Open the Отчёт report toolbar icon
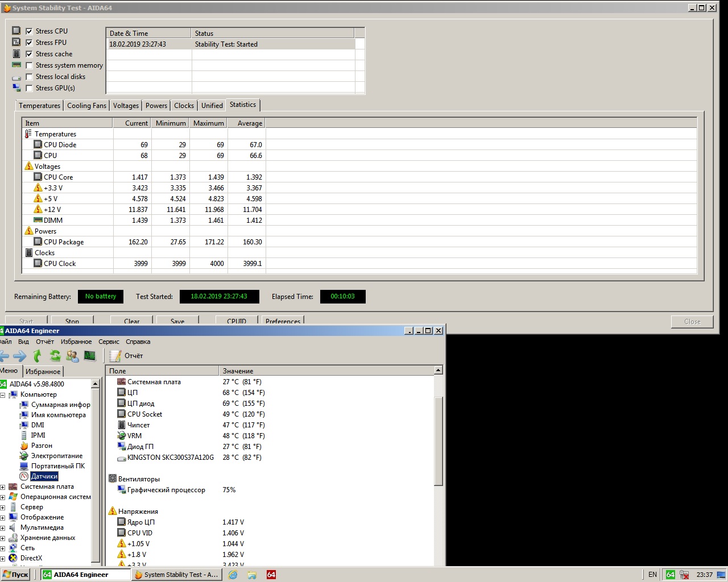 (126, 356)
